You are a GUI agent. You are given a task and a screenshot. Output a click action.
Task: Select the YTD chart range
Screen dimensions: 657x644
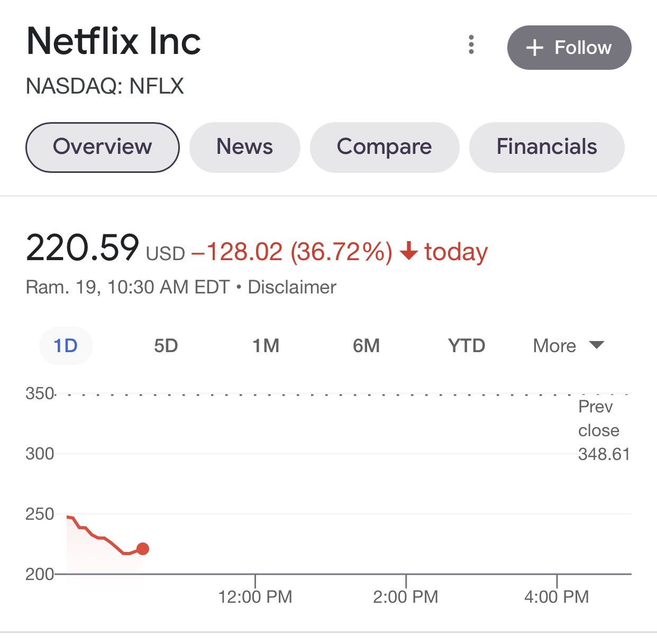[466, 346]
